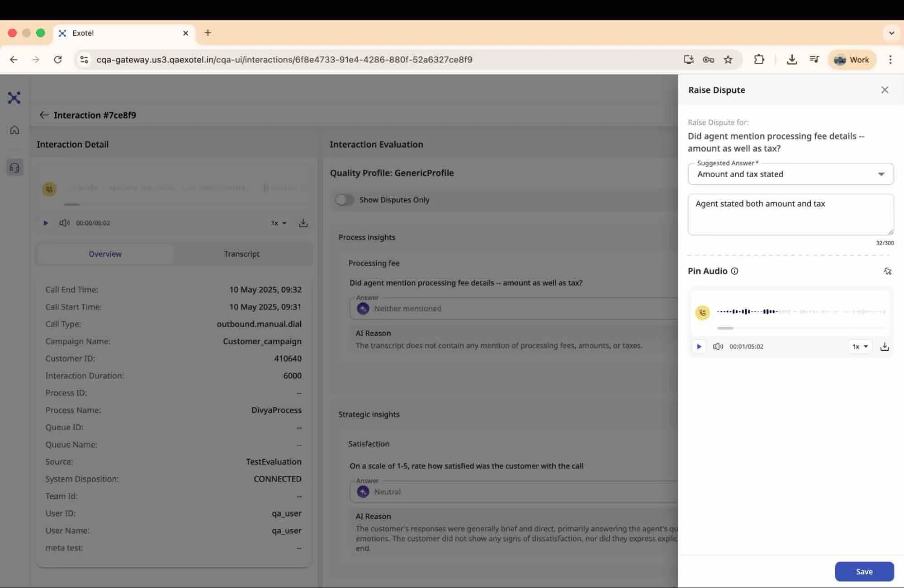Viewport: 904px width, 588px height.
Task: Change Interaction Detail playback speed 1x
Action: tap(279, 223)
